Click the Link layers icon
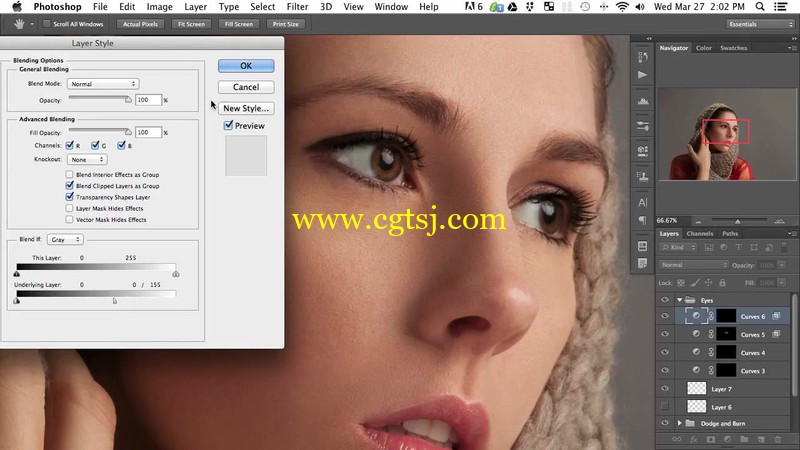This screenshot has width=800, height=450. [x=677, y=439]
